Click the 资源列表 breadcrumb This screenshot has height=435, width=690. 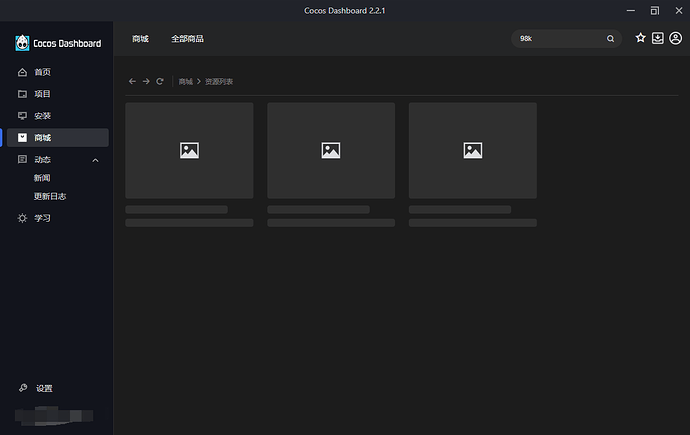[219, 82]
